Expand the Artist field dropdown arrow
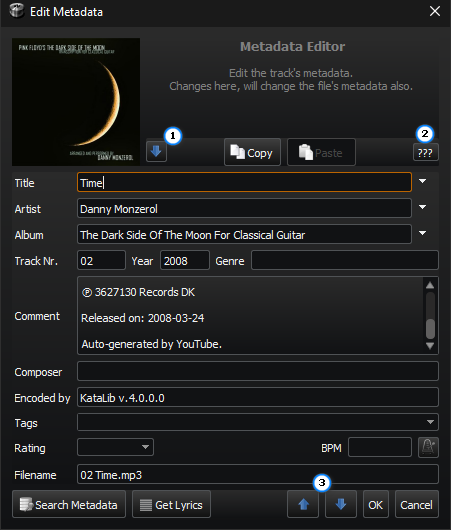 423,208
